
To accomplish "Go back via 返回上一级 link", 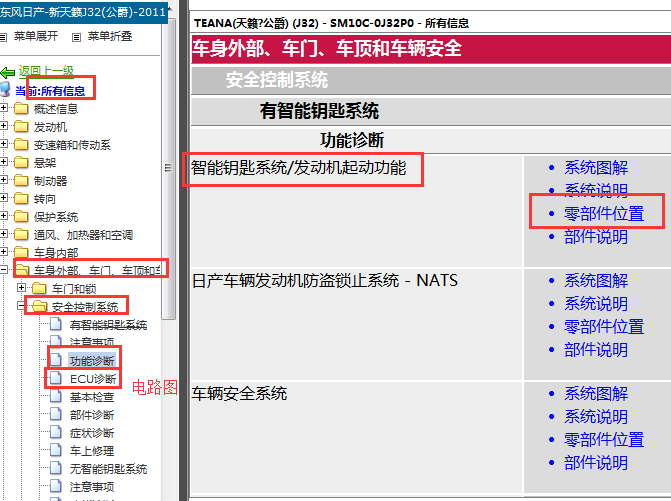I will [x=46, y=71].
